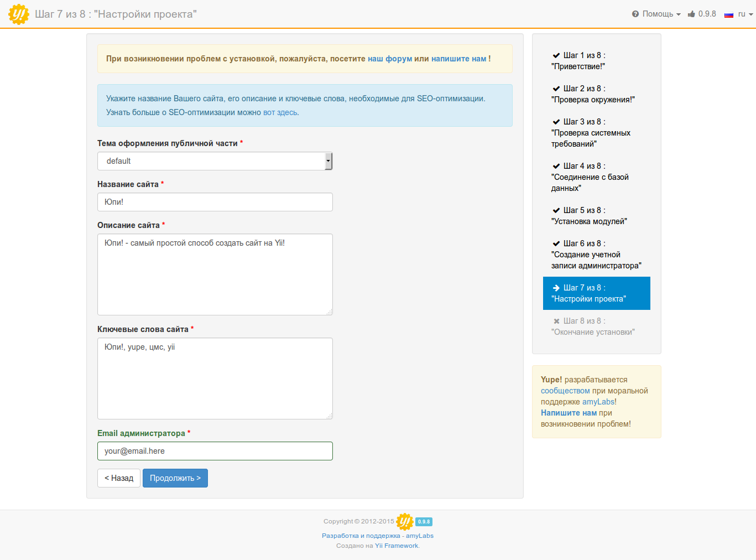
Task: Click the thumbs-up version 0.9.8 icon
Action: click(x=691, y=14)
